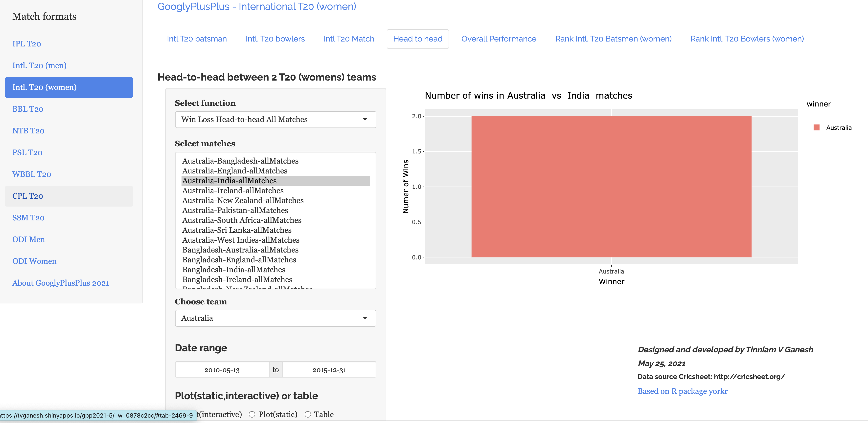
Task: Open ODI Women match format
Action: point(34,261)
